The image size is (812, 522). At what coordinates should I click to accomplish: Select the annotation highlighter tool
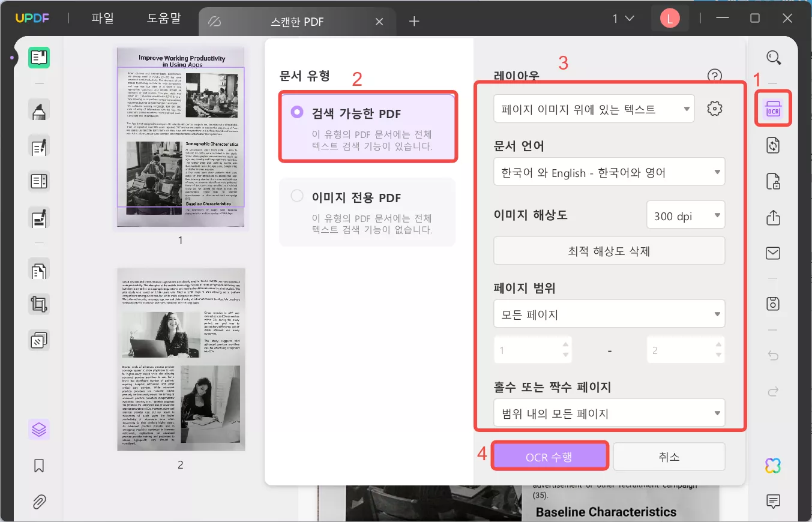pos(38,110)
